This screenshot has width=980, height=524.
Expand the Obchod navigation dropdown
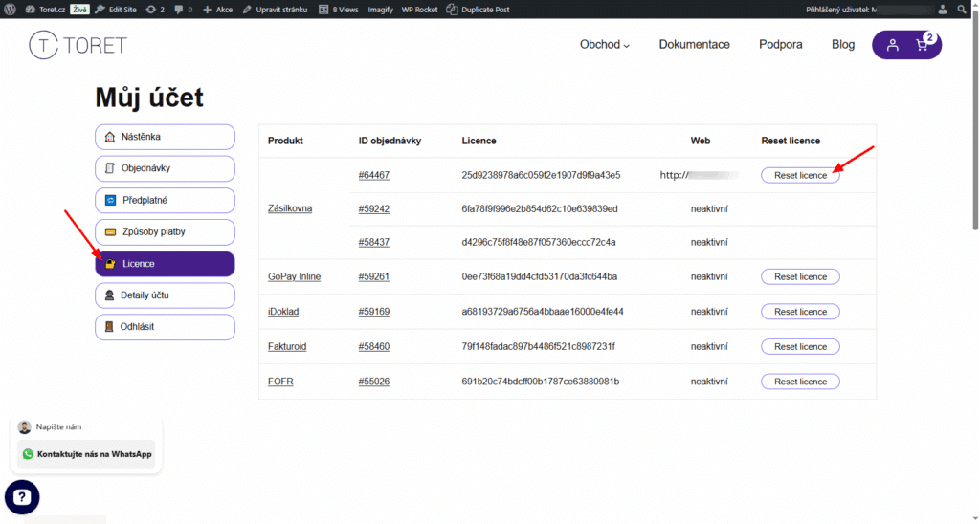pyautogui.click(x=605, y=44)
